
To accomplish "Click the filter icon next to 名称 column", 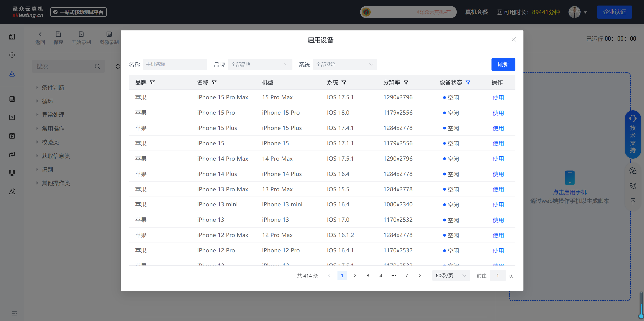I will click(214, 82).
